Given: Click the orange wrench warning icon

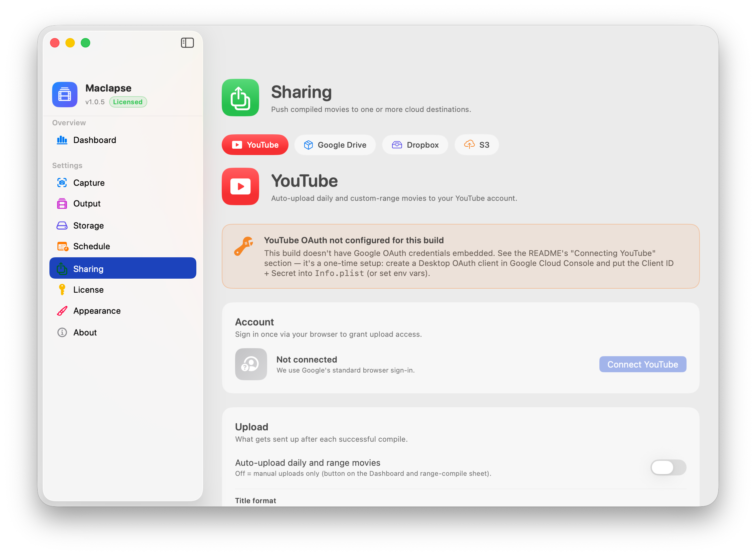Looking at the screenshot, I should [243, 246].
